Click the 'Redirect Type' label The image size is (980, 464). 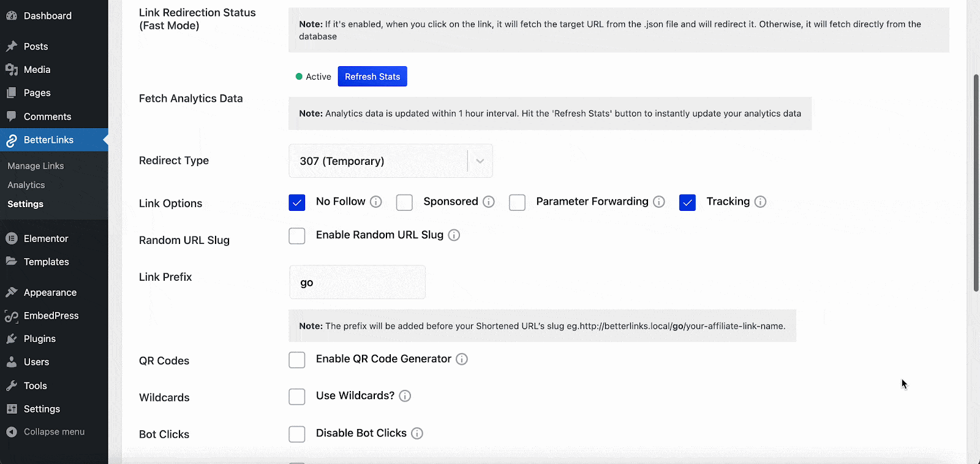(x=174, y=161)
